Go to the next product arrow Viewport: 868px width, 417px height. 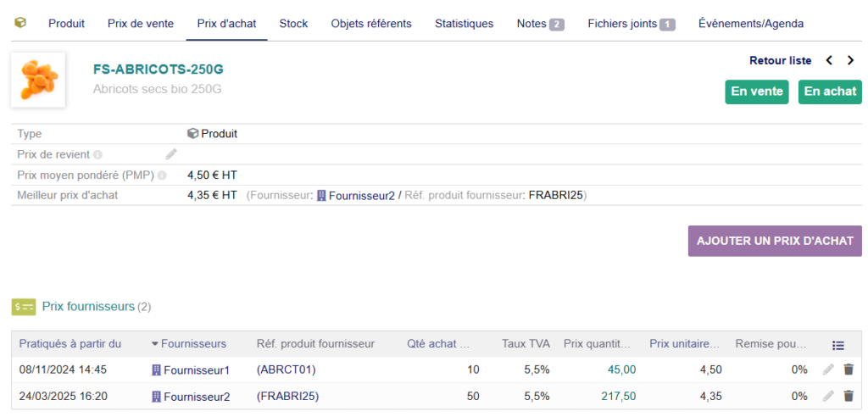(851, 60)
